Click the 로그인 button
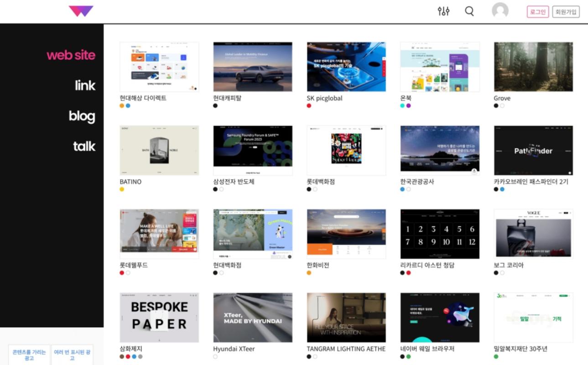 pos(538,12)
